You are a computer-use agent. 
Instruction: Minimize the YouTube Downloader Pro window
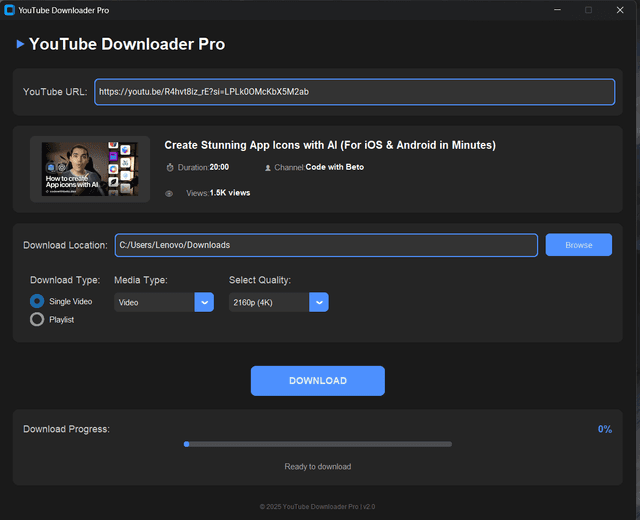coord(557,10)
